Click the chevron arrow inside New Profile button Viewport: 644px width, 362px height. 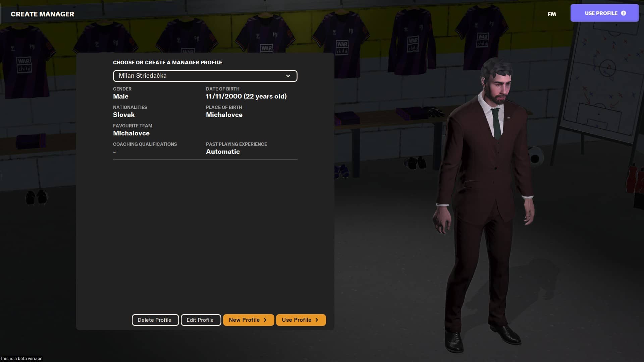[265, 320]
